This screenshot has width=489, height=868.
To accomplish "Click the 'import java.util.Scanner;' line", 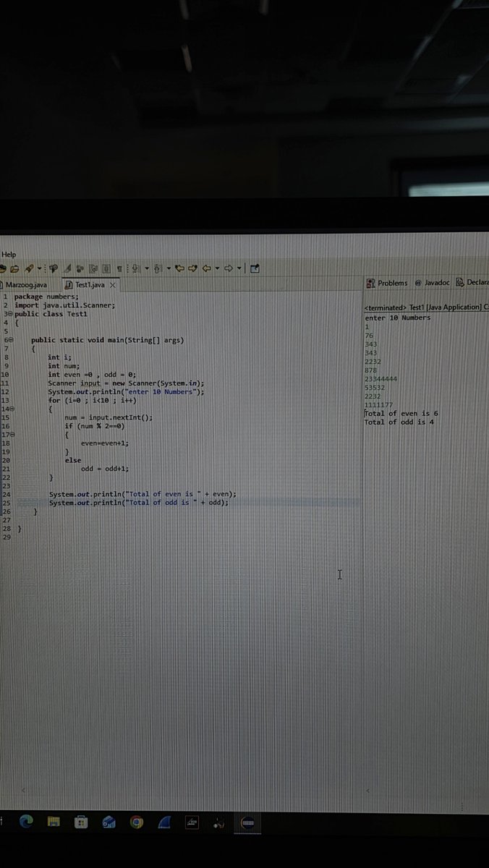I will pos(65,305).
